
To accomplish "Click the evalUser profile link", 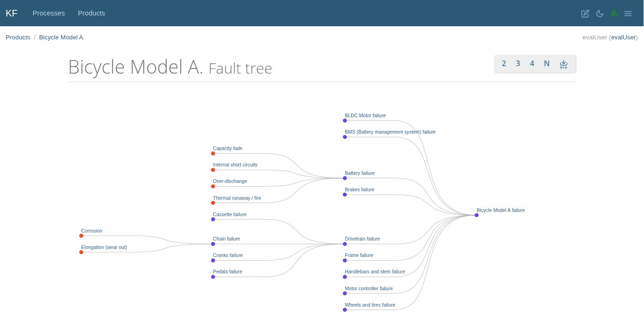I will [623, 38].
